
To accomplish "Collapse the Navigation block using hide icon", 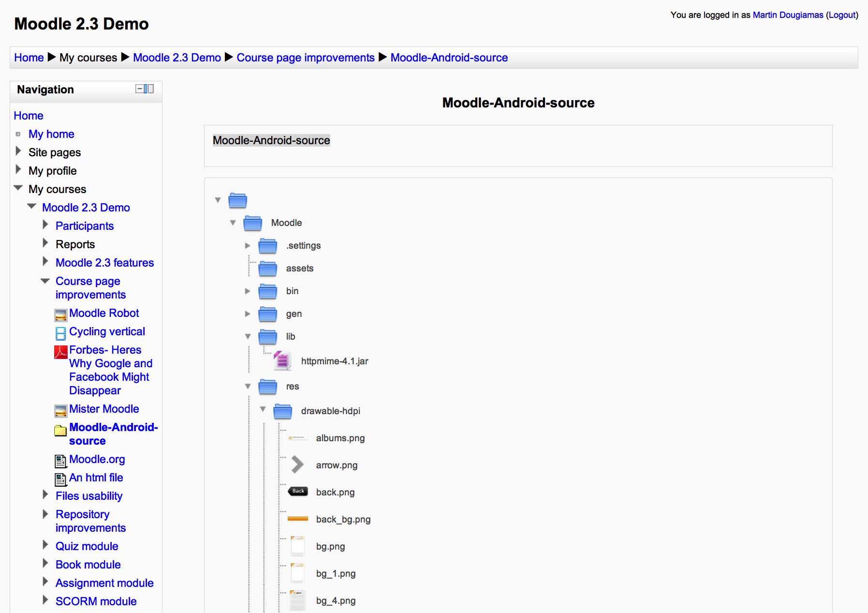I will 139,89.
